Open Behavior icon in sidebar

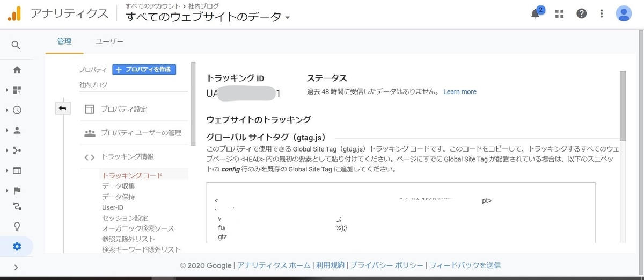[17, 170]
